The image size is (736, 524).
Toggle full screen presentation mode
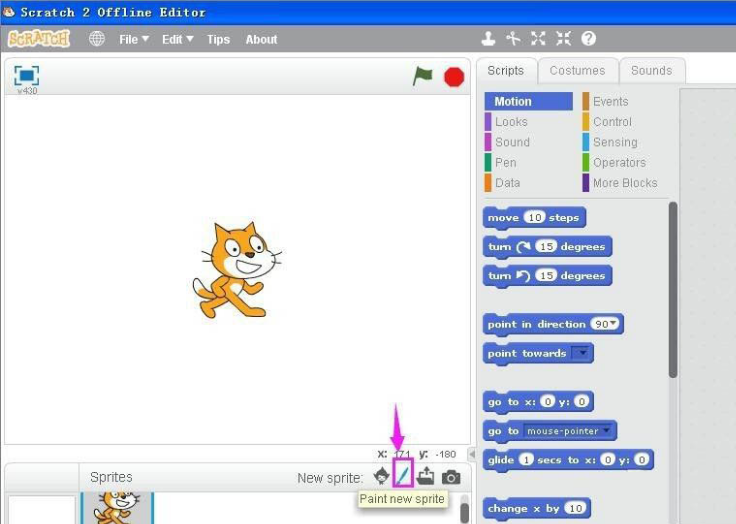[x=26, y=75]
